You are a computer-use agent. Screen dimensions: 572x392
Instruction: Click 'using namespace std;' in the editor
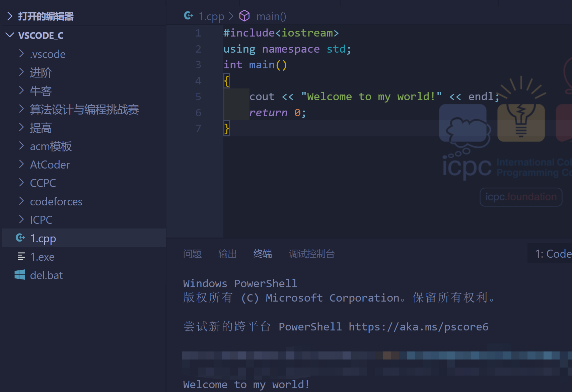pyautogui.click(x=287, y=49)
